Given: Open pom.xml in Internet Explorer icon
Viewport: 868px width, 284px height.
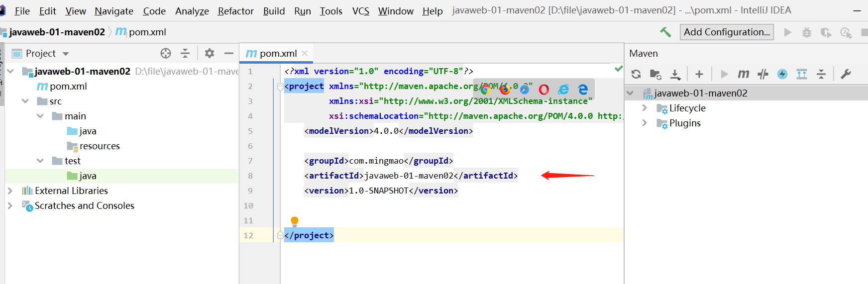Looking at the screenshot, I should coord(563,89).
